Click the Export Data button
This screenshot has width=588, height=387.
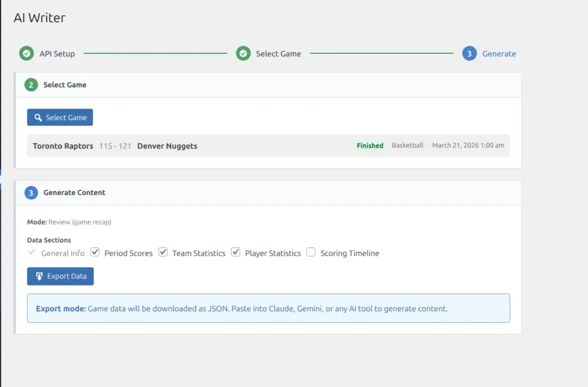tap(60, 276)
